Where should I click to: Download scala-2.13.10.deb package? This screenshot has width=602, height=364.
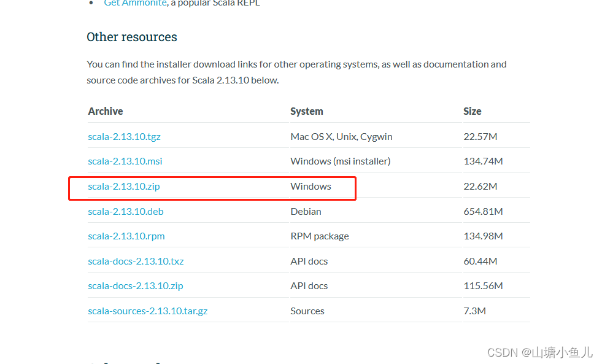[x=126, y=212]
